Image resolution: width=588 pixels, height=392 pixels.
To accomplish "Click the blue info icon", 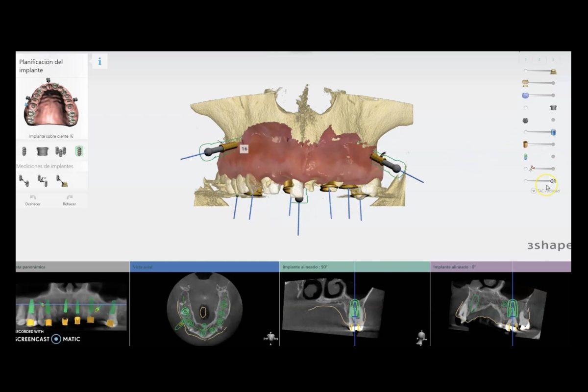I will tap(99, 61).
